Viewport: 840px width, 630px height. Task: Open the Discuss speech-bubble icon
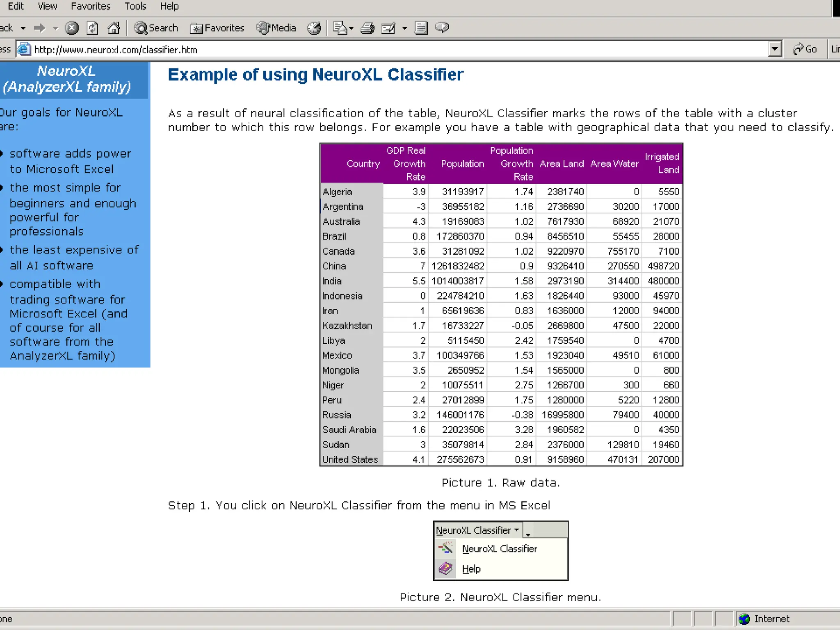[x=442, y=28]
